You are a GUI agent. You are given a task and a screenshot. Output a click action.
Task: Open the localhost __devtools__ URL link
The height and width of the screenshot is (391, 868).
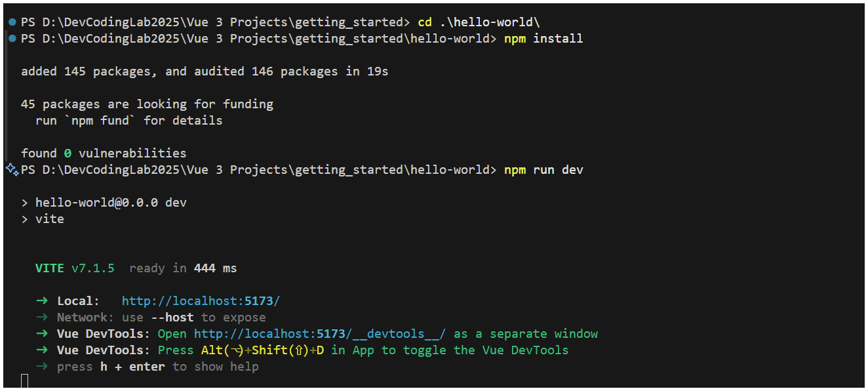click(x=320, y=334)
